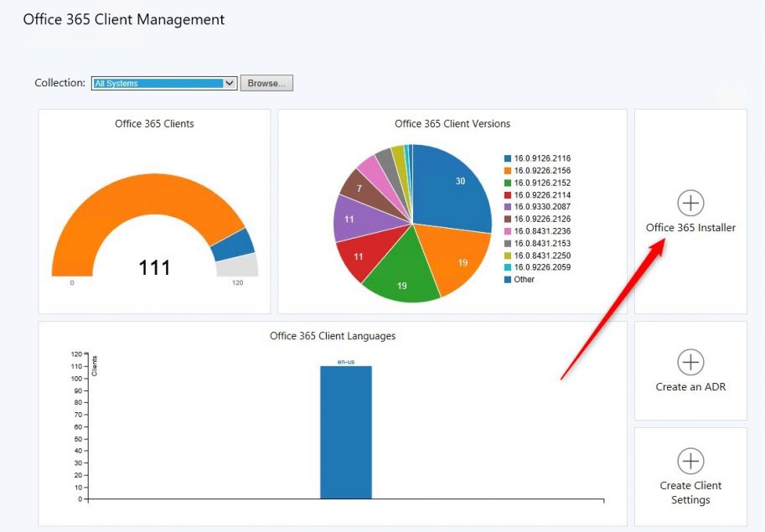Click the 111 client count value

click(x=155, y=268)
